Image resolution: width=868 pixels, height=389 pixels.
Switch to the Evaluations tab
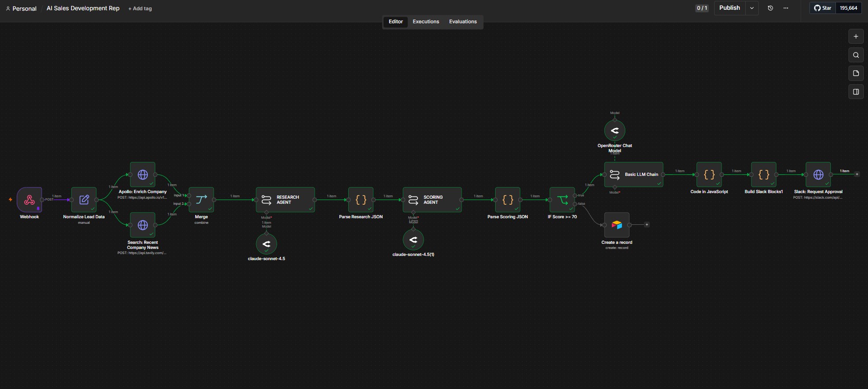463,22
